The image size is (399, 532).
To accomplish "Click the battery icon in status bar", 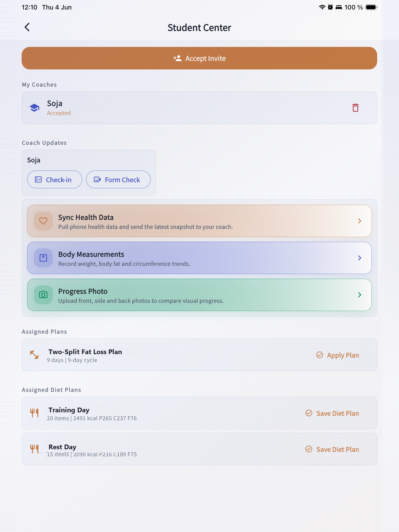I will (371, 7).
